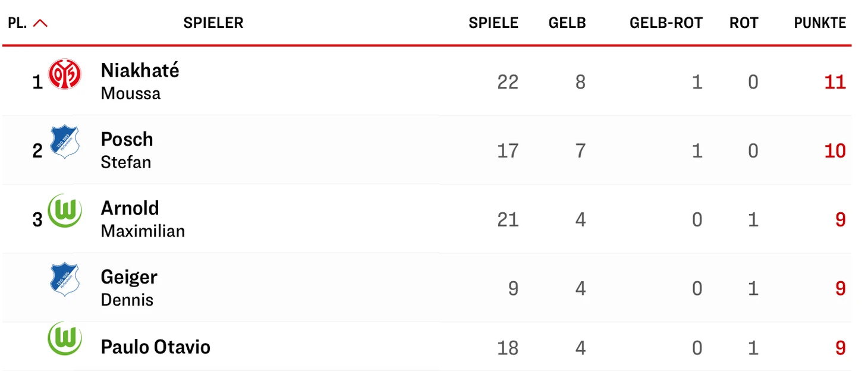Open Dennis Geiger's player profile
This screenshot has width=868, height=371.
point(129,288)
